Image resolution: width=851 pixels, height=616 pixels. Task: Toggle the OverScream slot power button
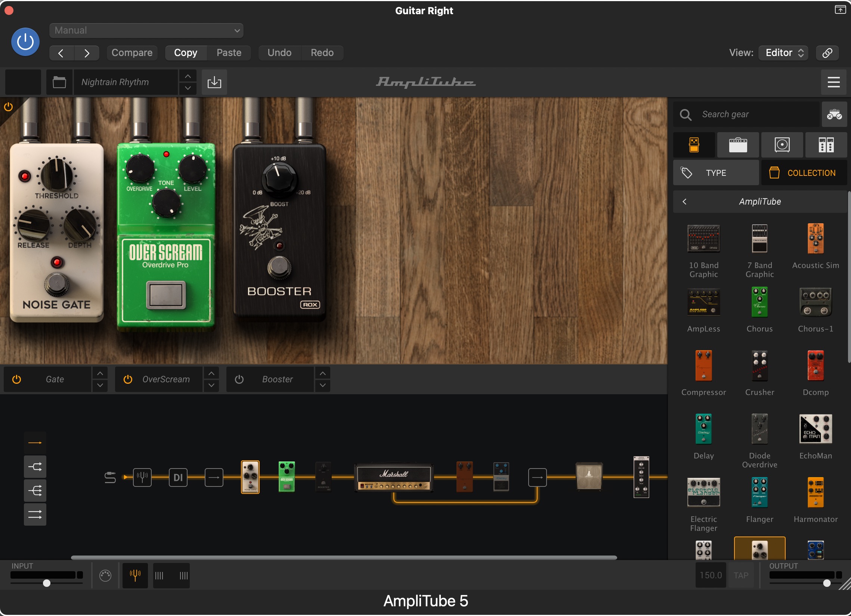tap(127, 379)
